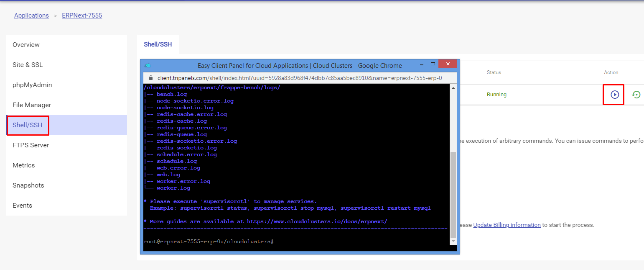The height and width of the screenshot is (270, 644).
Task: Open Snapshots from the sidebar
Action: coord(66,185)
